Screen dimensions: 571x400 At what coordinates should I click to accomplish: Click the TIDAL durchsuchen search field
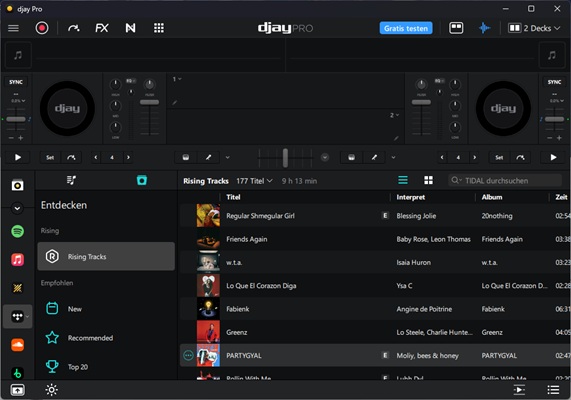[505, 180]
